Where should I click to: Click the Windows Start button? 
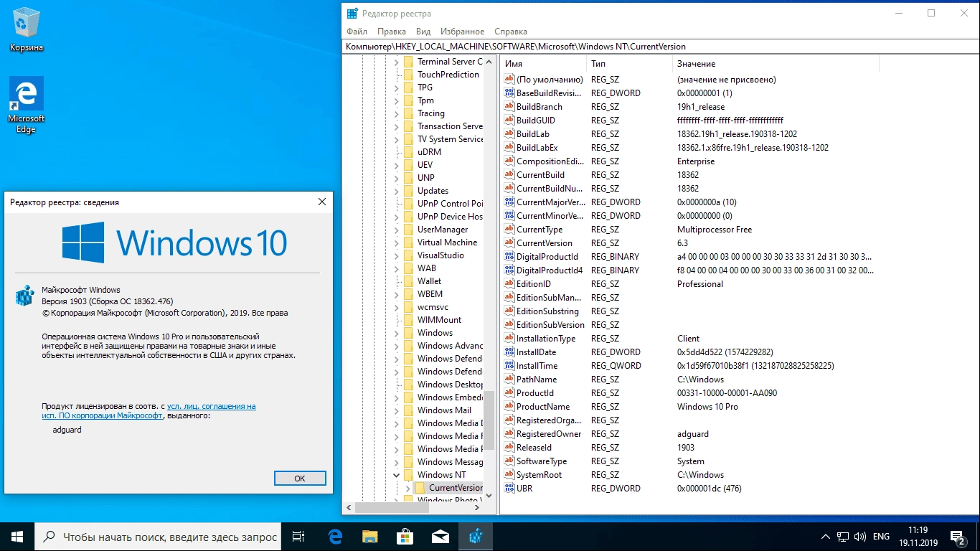(17, 537)
